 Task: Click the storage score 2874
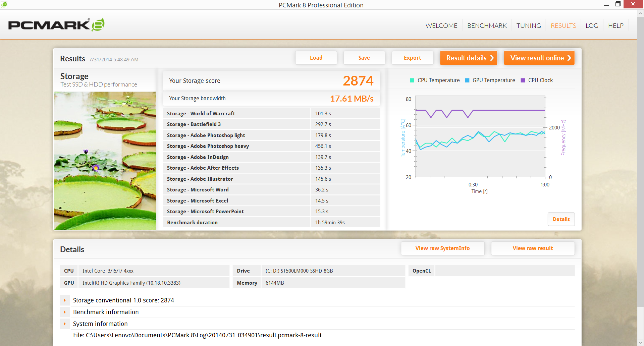[358, 81]
